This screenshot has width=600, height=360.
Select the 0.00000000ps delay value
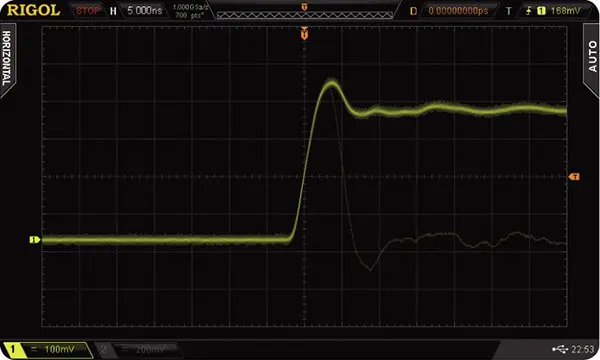(x=458, y=11)
